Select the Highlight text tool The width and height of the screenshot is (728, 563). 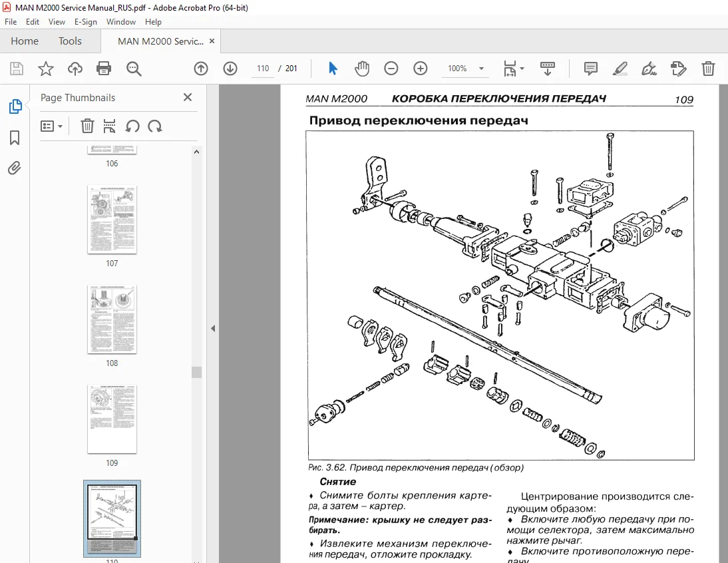tap(620, 69)
